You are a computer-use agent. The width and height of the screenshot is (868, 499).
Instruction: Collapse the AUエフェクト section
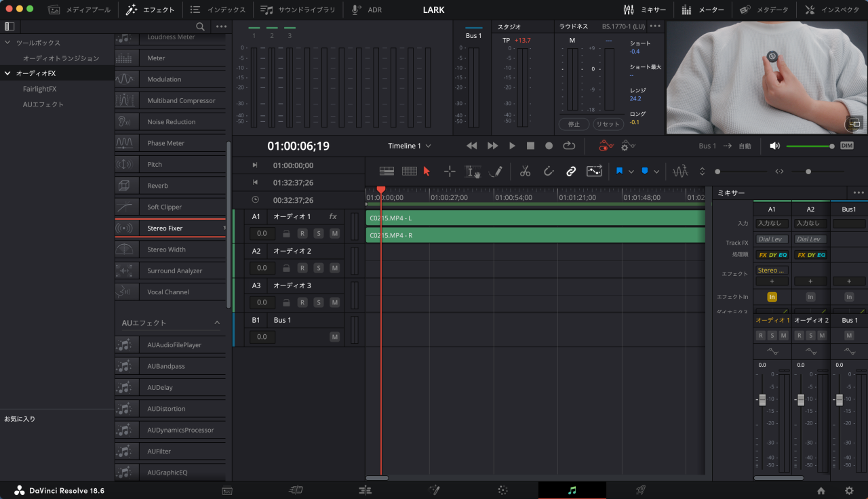pyautogui.click(x=217, y=323)
